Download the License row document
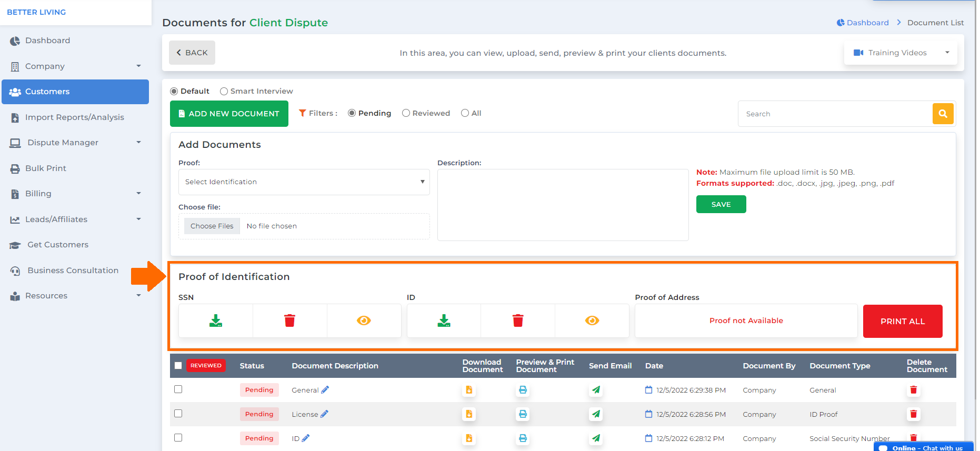980x451 pixels. (x=469, y=414)
